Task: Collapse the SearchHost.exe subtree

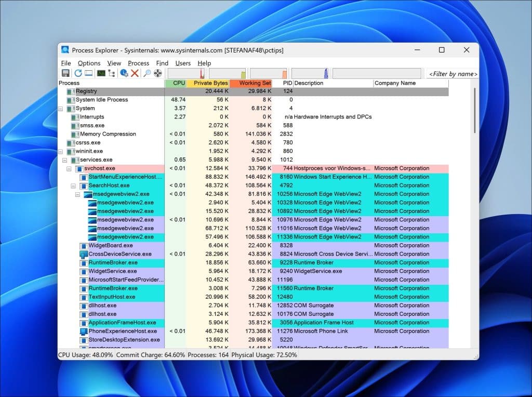Action: click(73, 186)
